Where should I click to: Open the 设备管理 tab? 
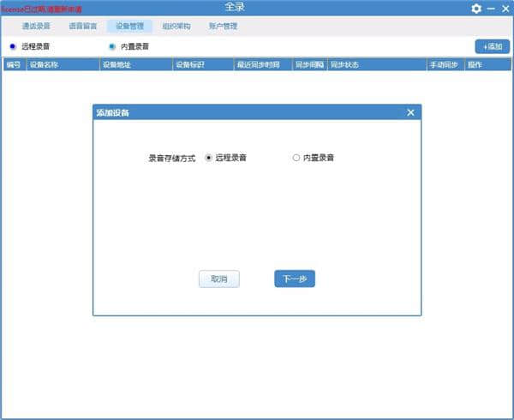[x=130, y=27]
